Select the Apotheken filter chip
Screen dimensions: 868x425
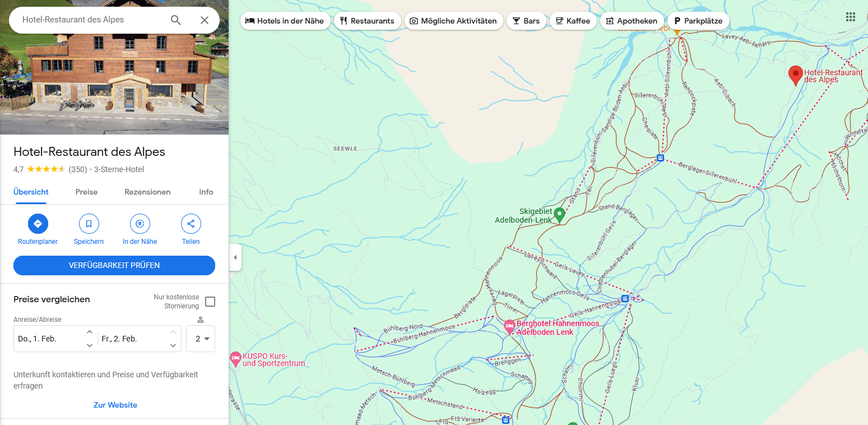point(632,21)
